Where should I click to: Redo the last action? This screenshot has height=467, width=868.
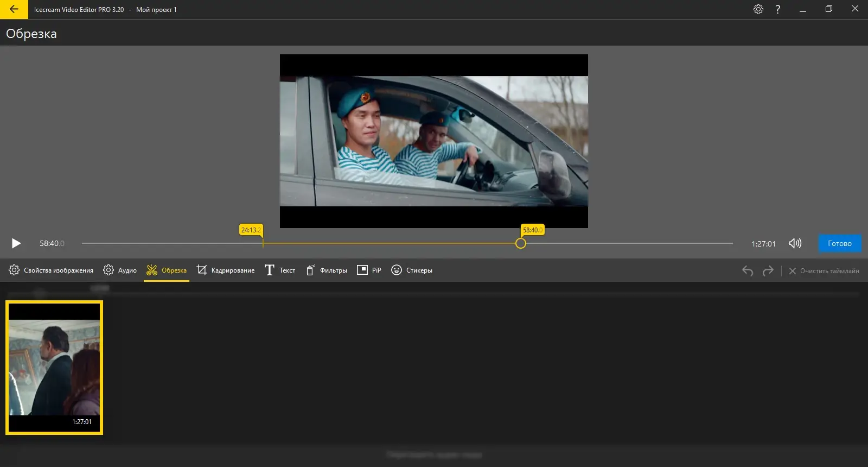[x=768, y=270]
